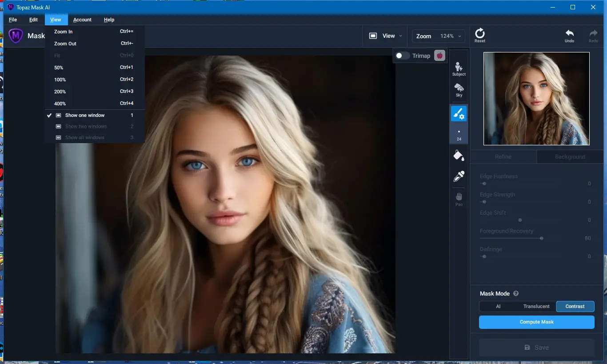
Task: Toggle the Trimap switch
Action: pos(402,56)
